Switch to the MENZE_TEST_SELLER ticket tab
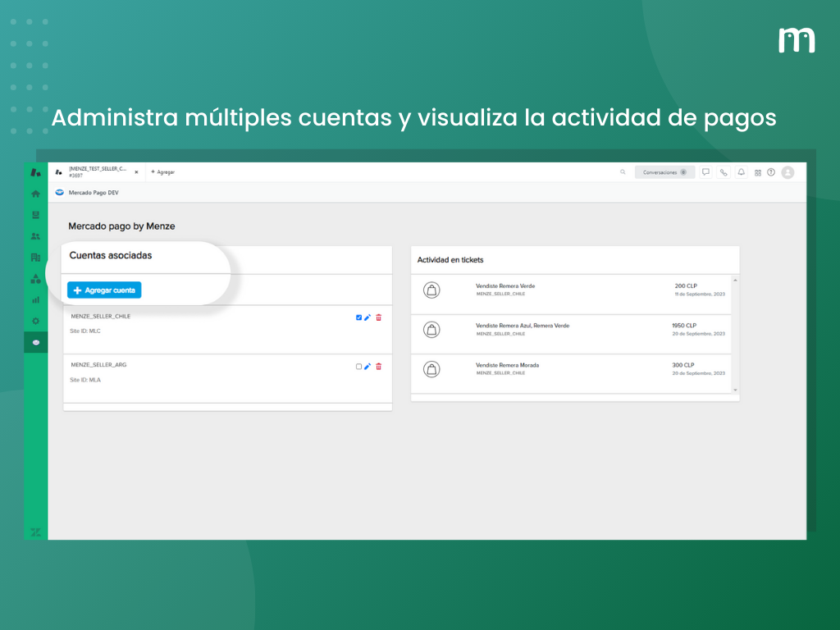 tap(97, 172)
